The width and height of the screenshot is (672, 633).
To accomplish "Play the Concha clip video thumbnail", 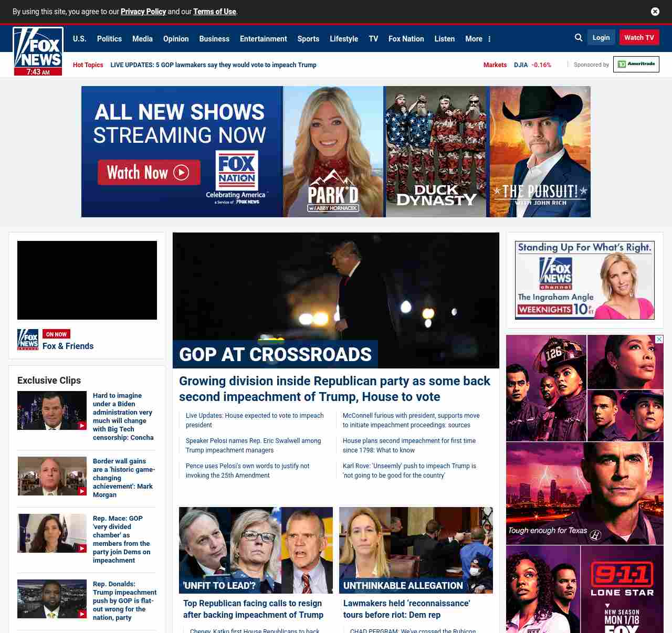I will point(52,410).
